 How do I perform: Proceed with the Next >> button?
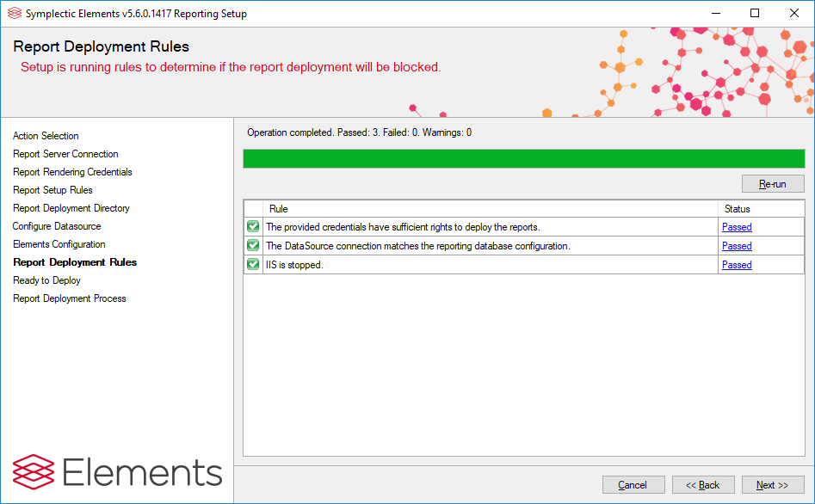coord(773,485)
